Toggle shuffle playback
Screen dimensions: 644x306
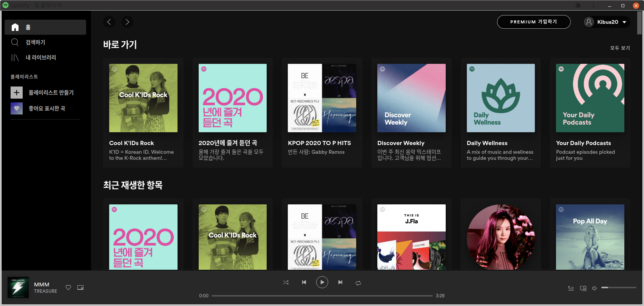286,283
